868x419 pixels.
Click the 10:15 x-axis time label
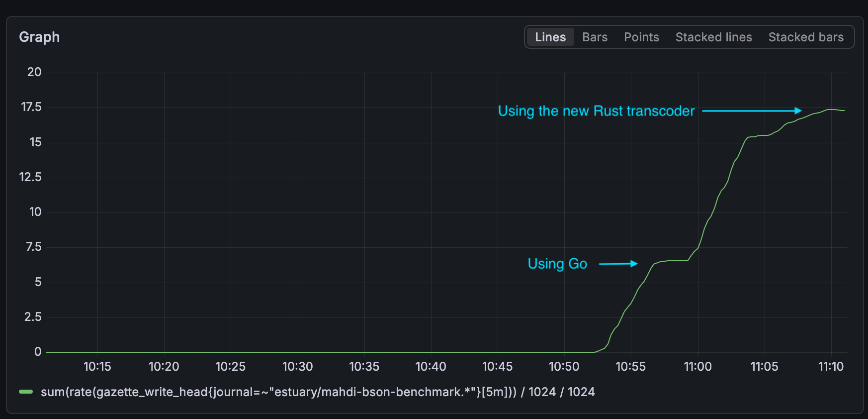pos(97,367)
